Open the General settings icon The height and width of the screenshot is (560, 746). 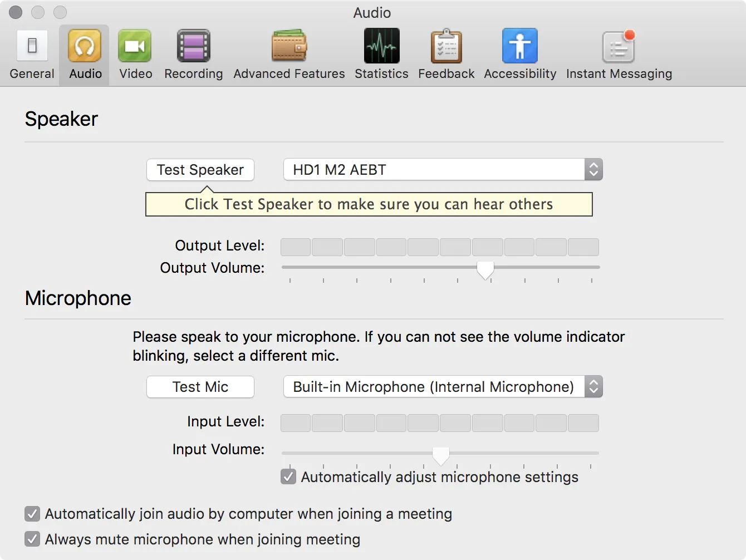[x=32, y=46]
